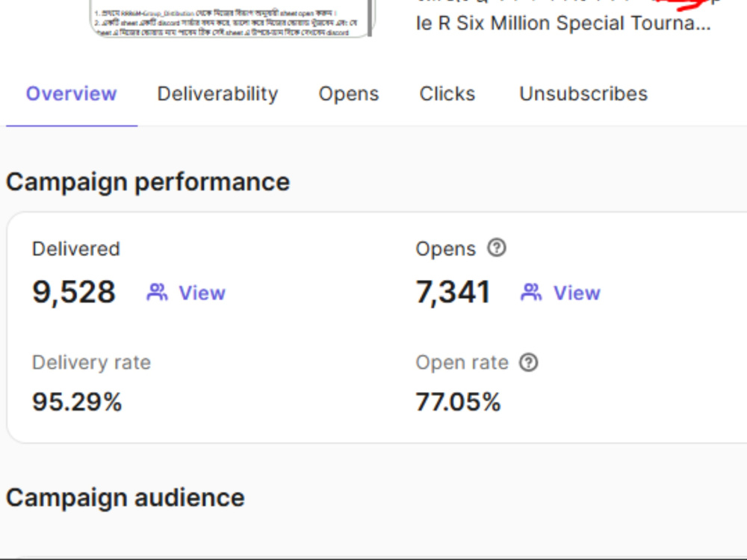Click the Campaign performance heading
747x560 pixels.
(148, 182)
